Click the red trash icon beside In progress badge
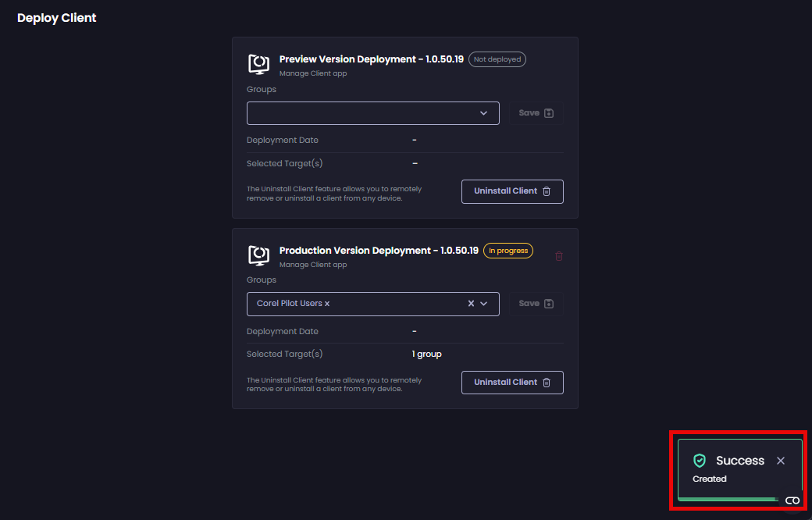Screen dimensions: 812x520 pyautogui.click(x=559, y=256)
